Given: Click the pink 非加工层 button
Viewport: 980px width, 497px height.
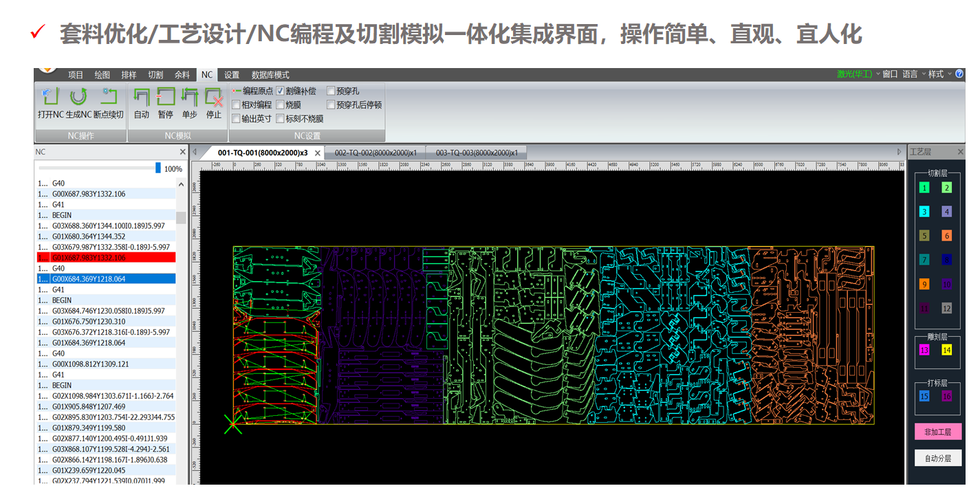Looking at the screenshot, I should [937, 432].
